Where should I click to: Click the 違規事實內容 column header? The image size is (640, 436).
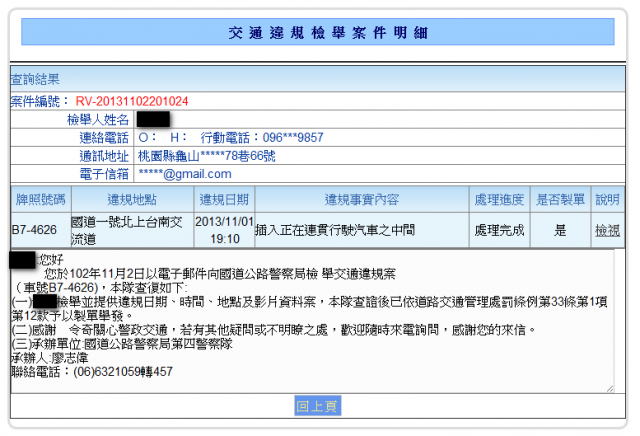[362, 199]
